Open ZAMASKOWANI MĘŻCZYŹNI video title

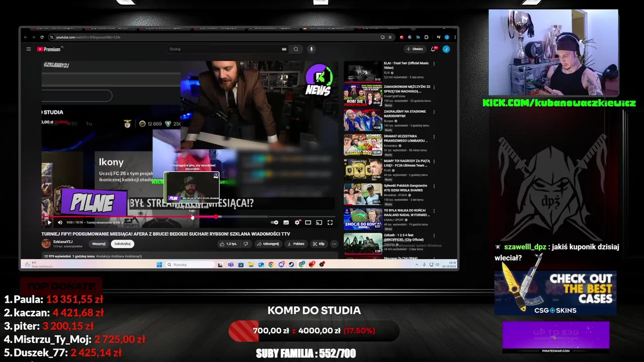[407, 89]
